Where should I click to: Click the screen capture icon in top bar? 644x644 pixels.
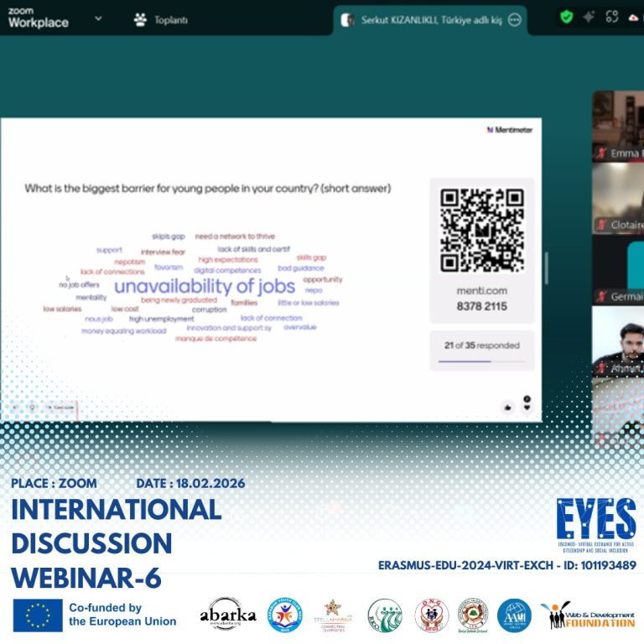click(x=611, y=18)
